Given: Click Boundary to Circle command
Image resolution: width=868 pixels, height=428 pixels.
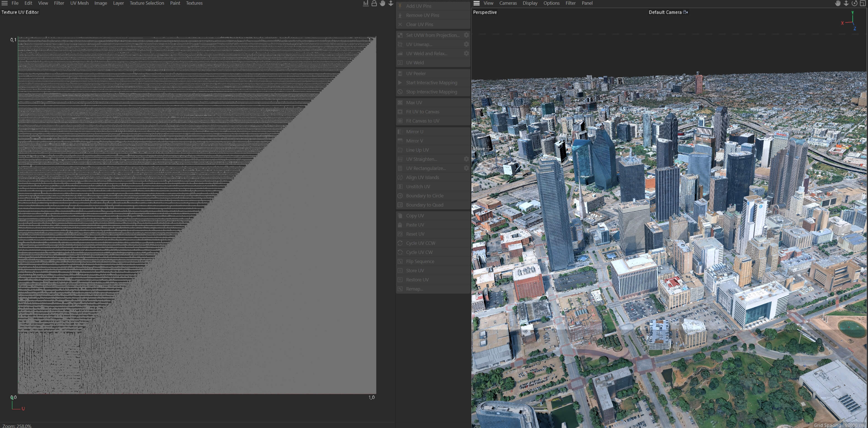Looking at the screenshot, I should click(x=433, y=195).
